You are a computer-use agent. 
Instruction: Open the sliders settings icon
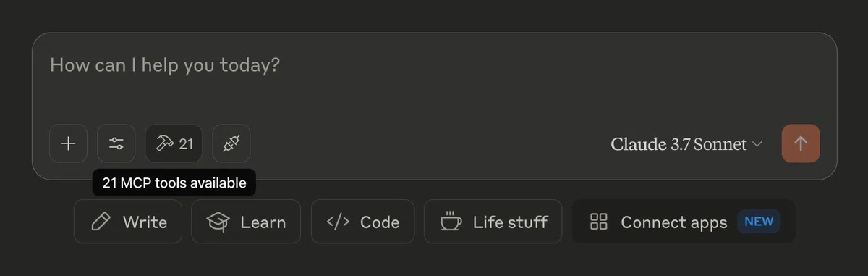click(x=116, y=143)
